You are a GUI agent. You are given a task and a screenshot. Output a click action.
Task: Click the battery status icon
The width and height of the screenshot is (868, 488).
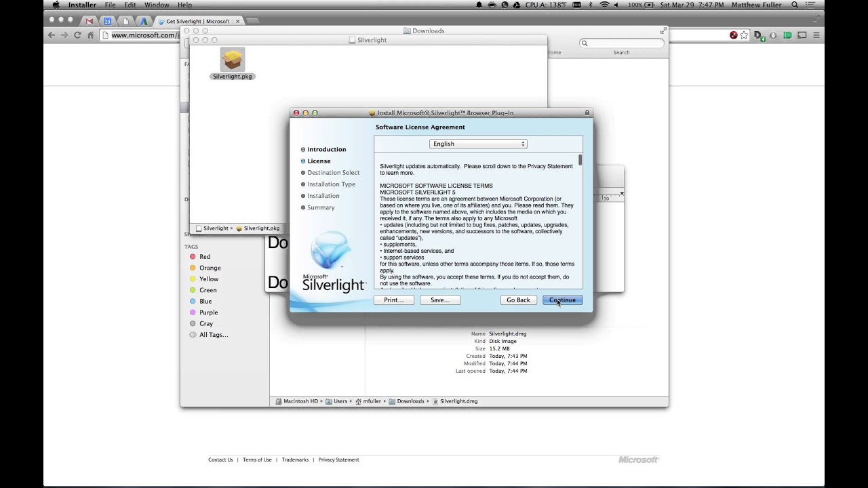coord(650,5)
